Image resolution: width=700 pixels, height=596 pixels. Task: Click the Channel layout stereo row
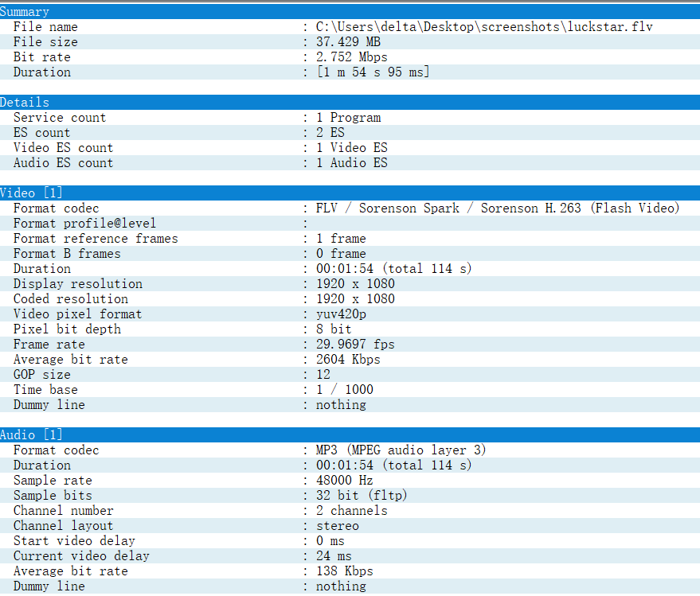(x=63, y=526)
